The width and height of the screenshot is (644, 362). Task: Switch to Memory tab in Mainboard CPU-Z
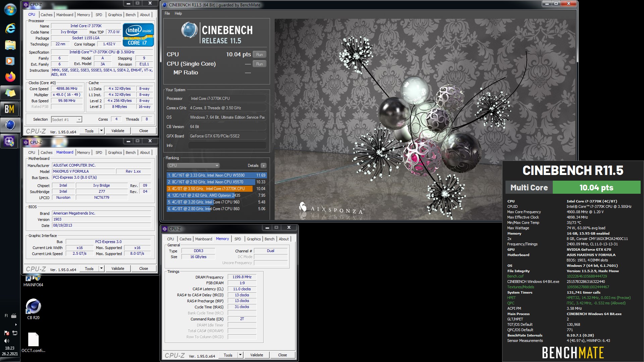click(x=84, y=153)
